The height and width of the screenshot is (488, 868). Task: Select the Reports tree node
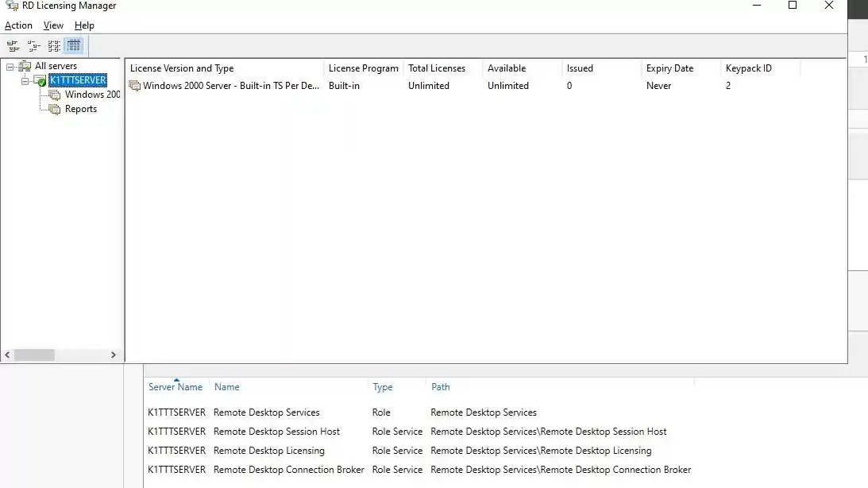[x=81, y=109]
